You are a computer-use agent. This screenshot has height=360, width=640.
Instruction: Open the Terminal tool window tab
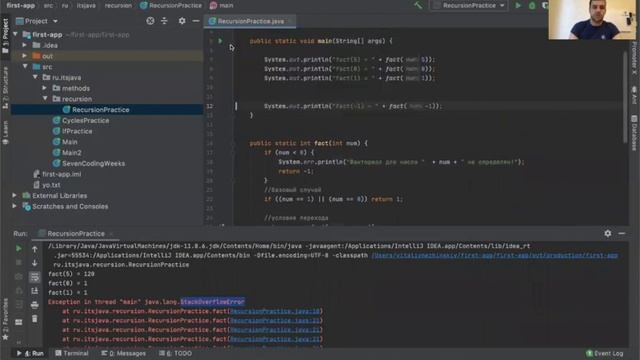click(x=72, y=353)
